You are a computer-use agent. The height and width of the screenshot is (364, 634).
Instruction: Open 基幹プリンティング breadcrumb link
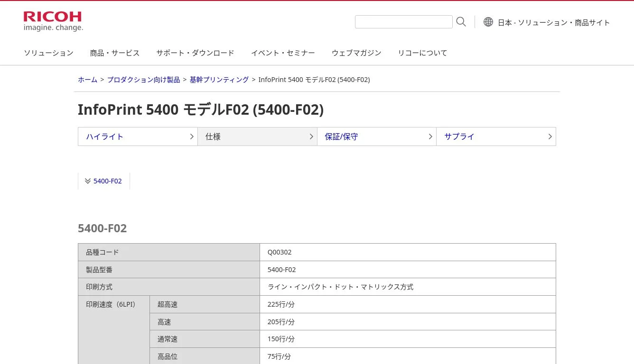[219, 80]
